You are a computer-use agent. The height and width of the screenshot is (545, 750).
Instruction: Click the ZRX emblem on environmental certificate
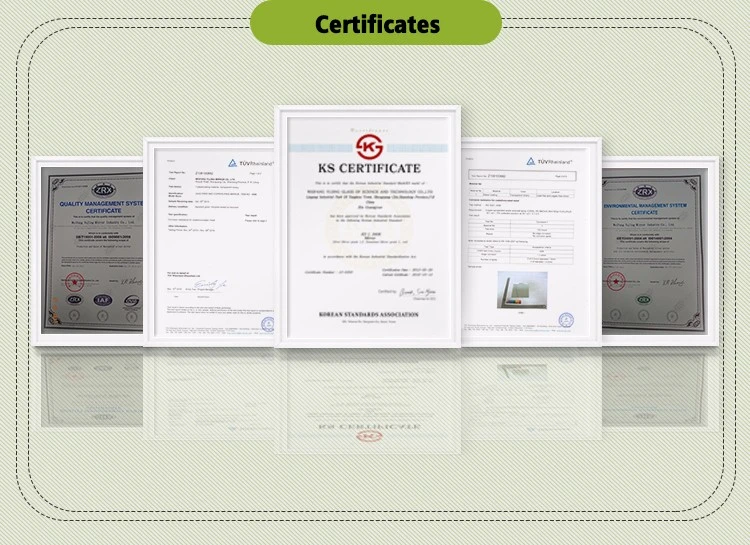[645, 192]
